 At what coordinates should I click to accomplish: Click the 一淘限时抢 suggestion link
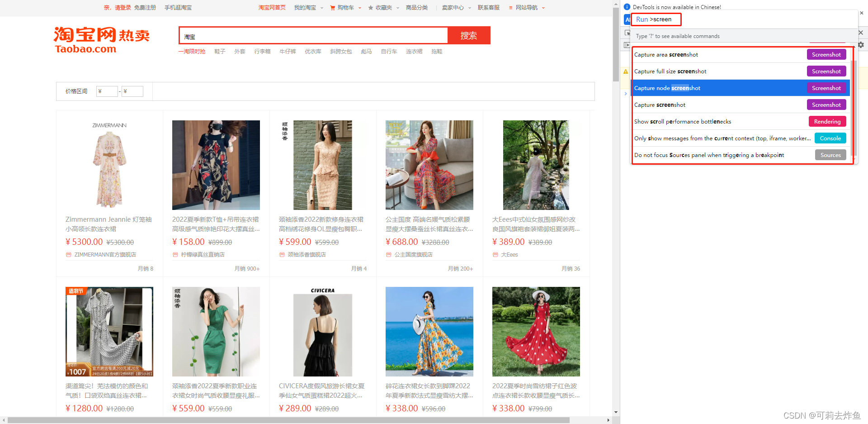[192, 52]
